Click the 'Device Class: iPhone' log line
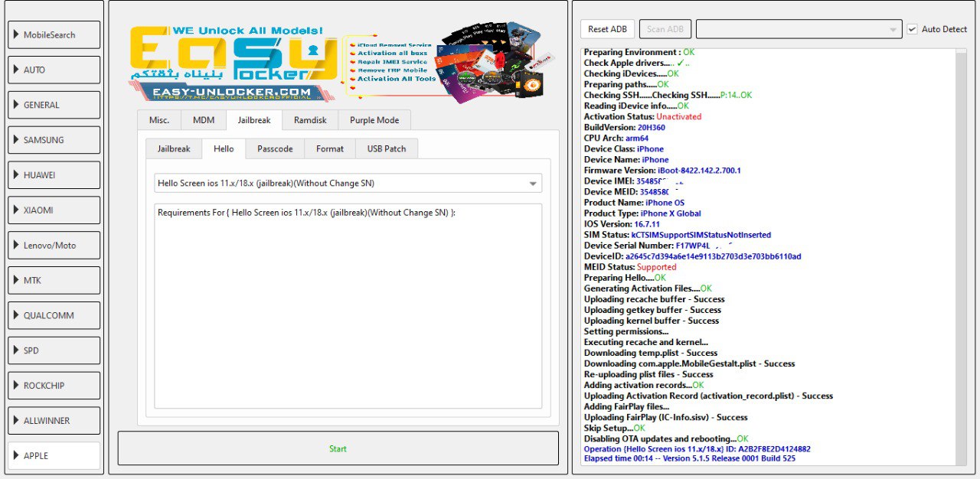980x479 pixels. [x=623, y=149]
